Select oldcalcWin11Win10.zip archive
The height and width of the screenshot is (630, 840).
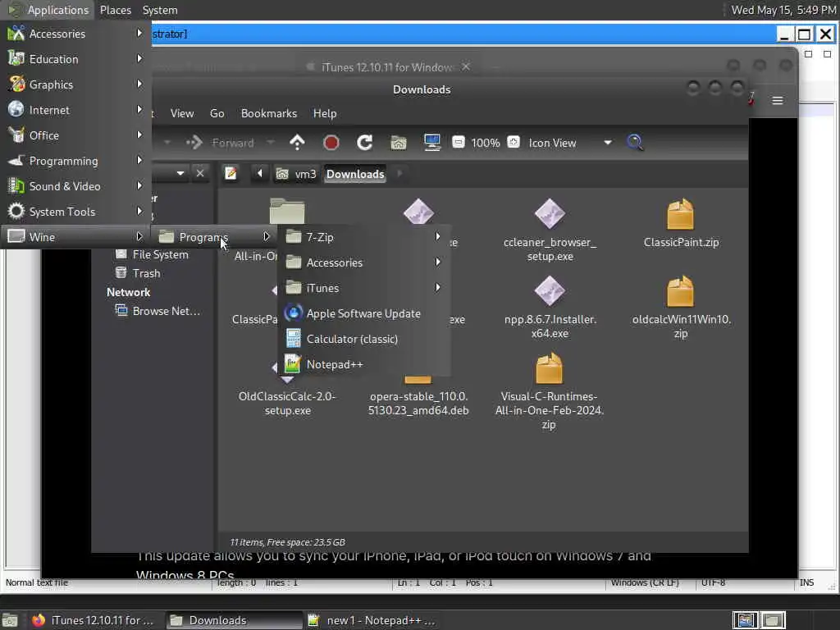[x=681, y=308]
